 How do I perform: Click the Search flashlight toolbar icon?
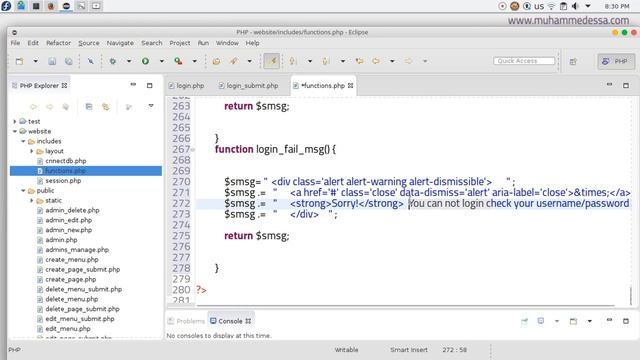[233, 61]
